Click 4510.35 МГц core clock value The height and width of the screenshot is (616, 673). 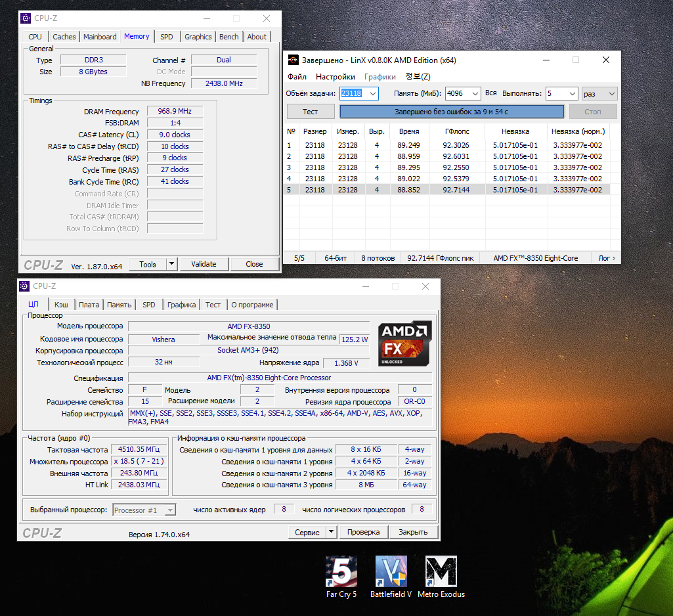pyautogui.click(x=139, y=449)
